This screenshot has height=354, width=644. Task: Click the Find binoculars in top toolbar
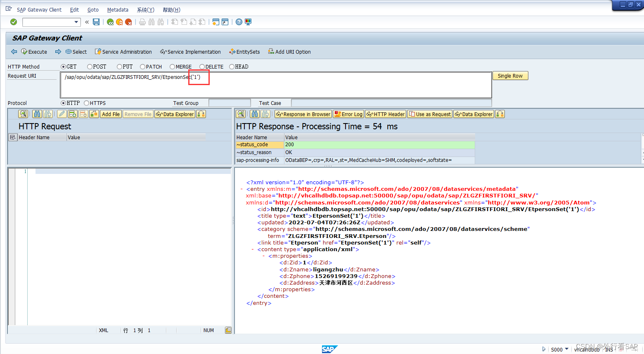pos(152,22)
